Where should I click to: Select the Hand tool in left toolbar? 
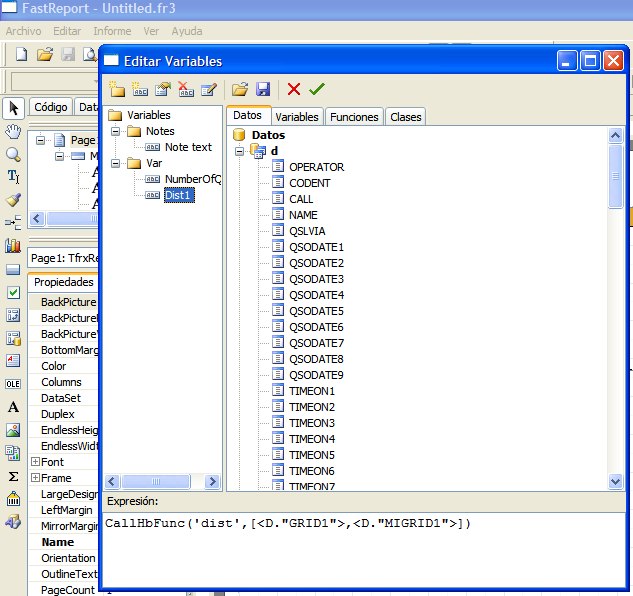click(x=13, y=131)
